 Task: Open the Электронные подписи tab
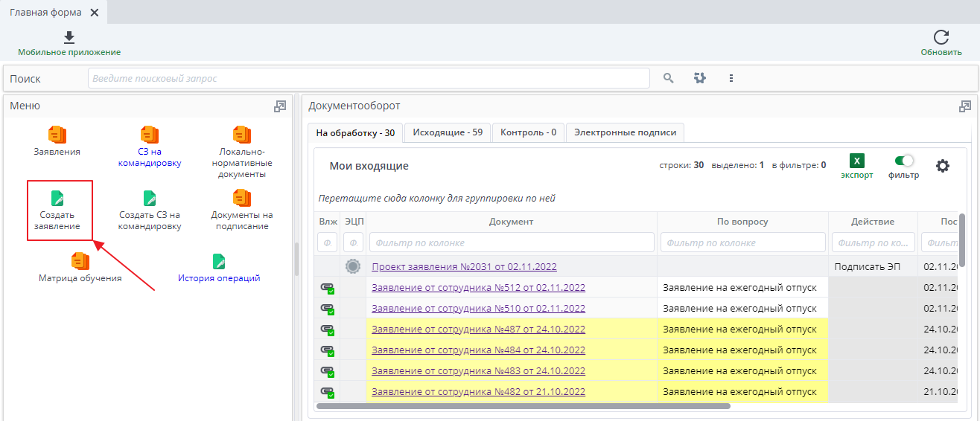tap(625, 132)
